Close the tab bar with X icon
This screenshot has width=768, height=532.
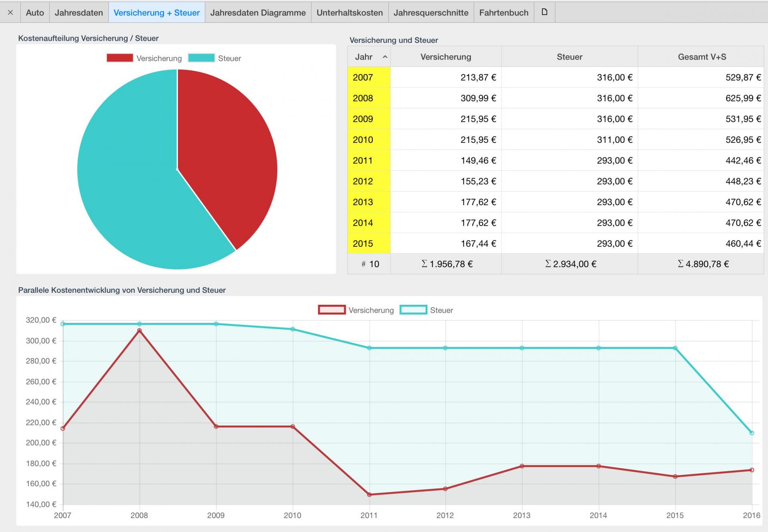tap(10, 12)
